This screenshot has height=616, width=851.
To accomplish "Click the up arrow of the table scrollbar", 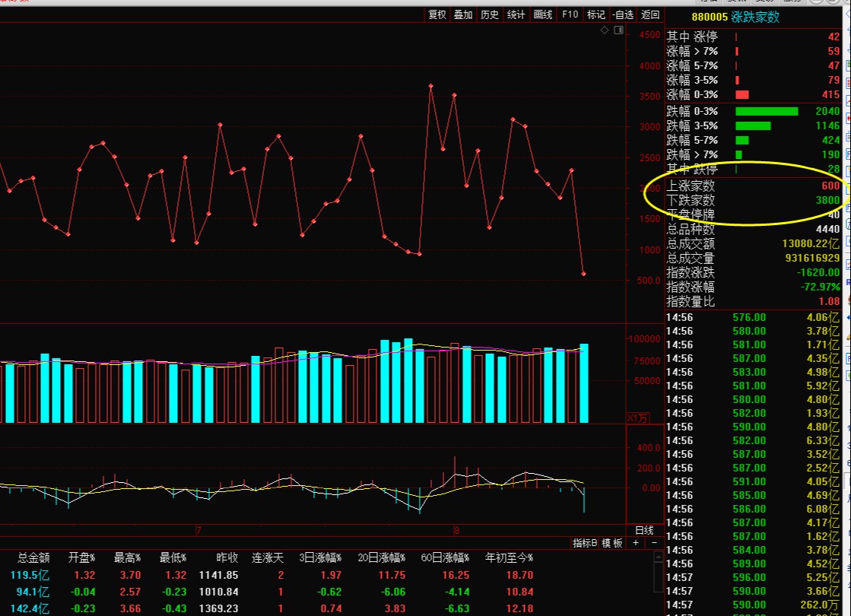I will point(659,557).
